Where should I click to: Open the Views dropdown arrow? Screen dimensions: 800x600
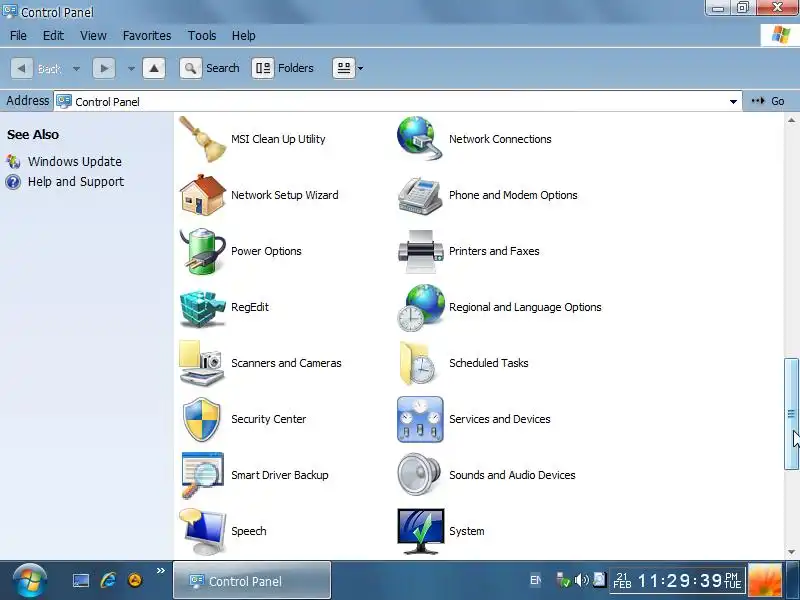coord(360,68)
